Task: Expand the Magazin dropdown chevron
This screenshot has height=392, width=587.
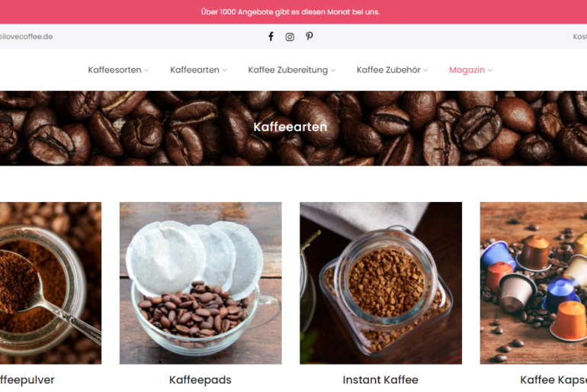Action: 490,70
